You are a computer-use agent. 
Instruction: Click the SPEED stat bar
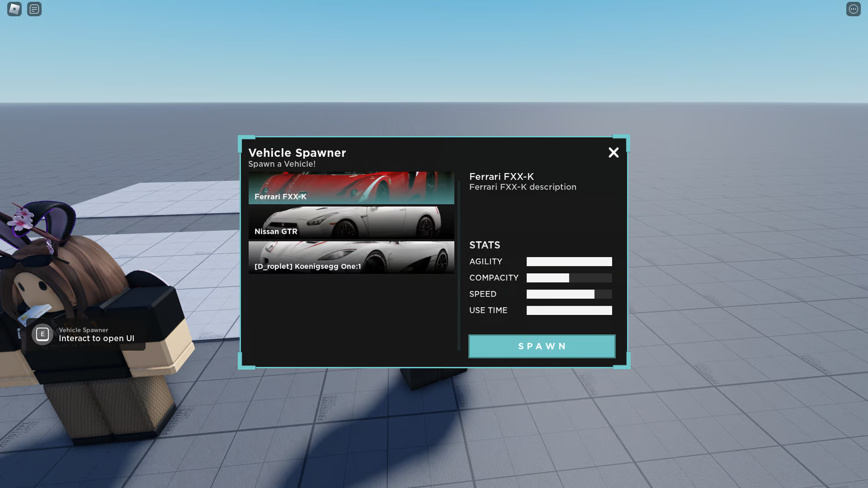point(569,294)
